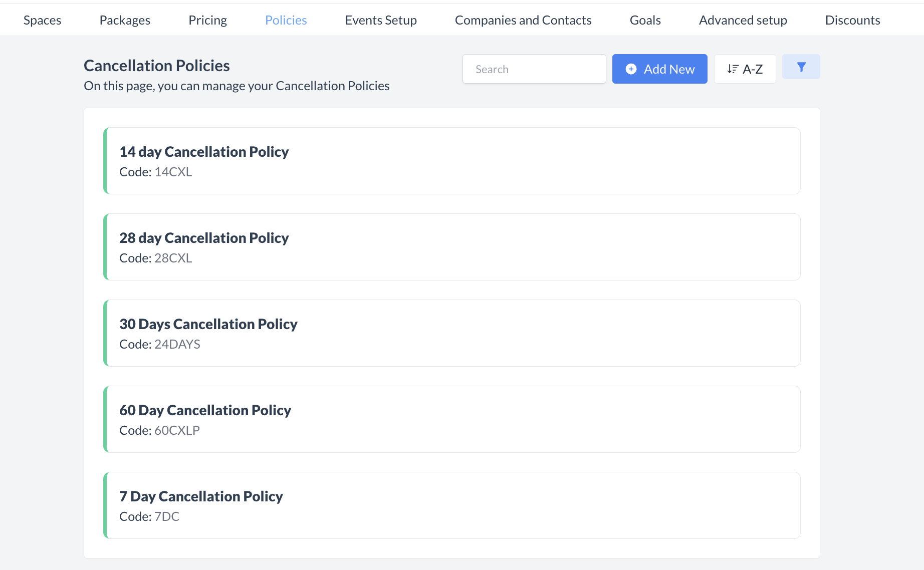
Task: Open the 7 Day Cancellation Policy
Action: [x=451, y=505]
